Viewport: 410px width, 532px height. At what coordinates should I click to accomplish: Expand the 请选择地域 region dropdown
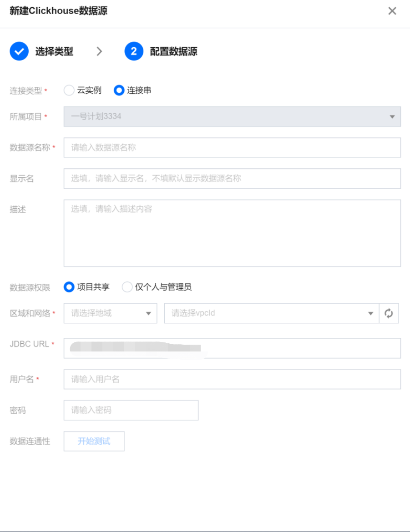[x=110, y=313]
